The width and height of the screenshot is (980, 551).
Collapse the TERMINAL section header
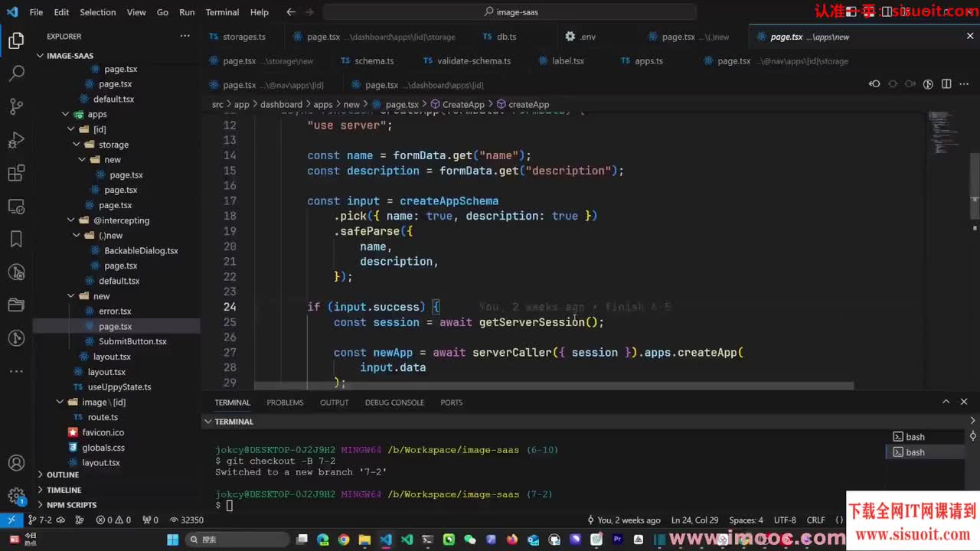point(234,422)
